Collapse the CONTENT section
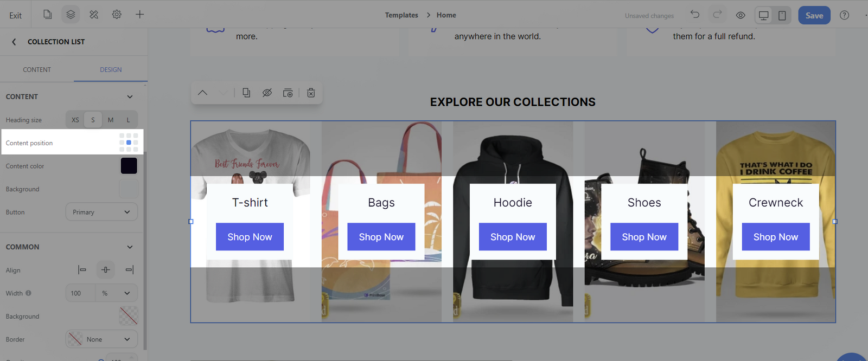 point(130,96)
